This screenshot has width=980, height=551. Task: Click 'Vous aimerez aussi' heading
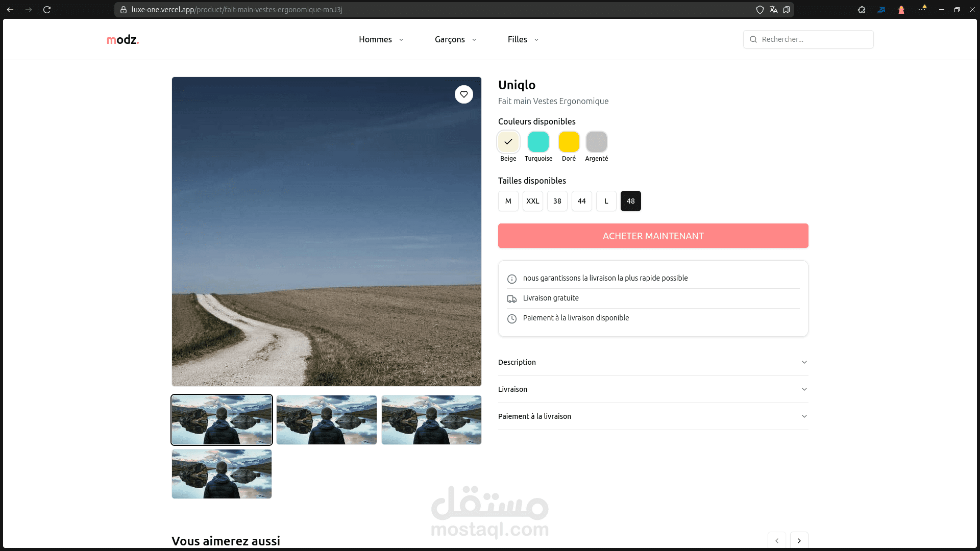226,541
